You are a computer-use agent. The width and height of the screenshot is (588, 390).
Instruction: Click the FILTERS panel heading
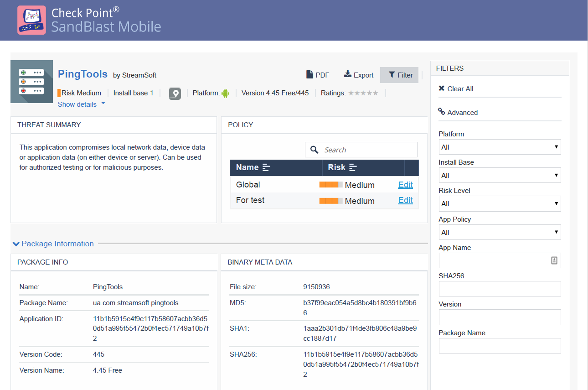[450, 68]
